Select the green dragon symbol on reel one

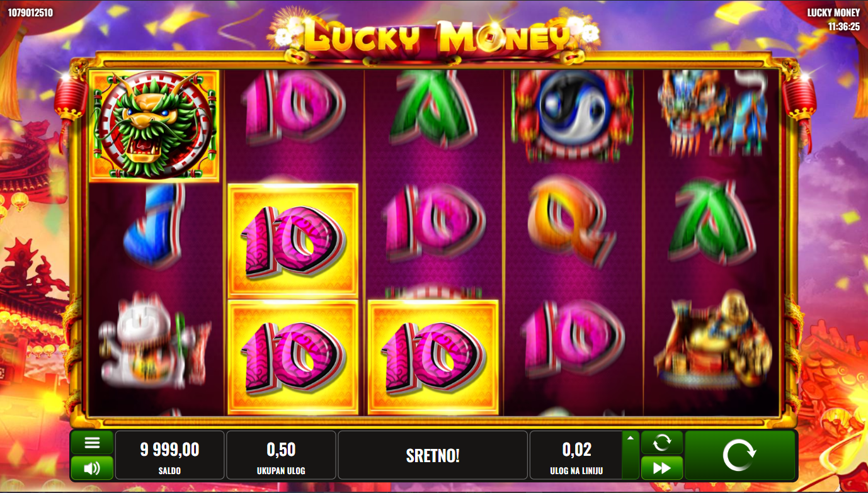[154, 126]
